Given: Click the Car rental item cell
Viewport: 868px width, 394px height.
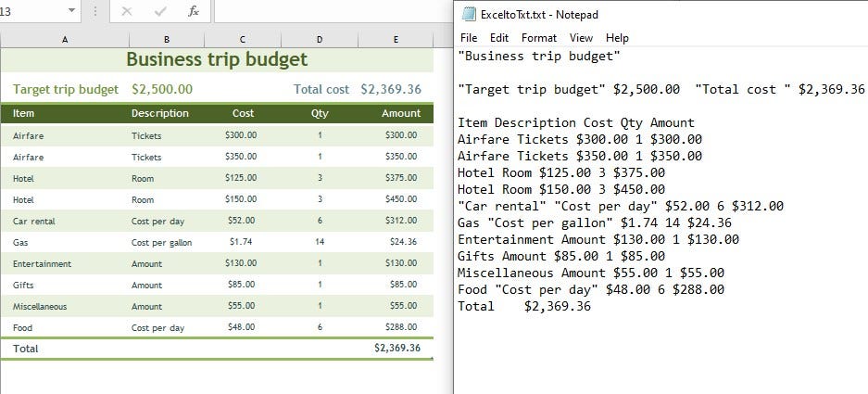Looking at the screenshot, I should (65, 222).
